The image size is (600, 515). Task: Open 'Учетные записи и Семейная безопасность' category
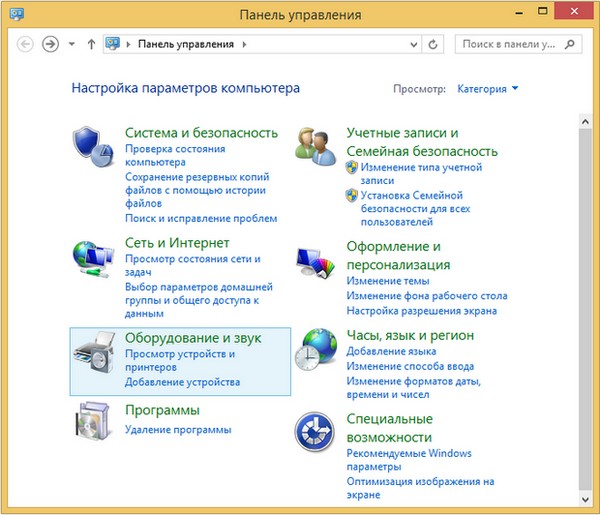click(x=422, y=142)
